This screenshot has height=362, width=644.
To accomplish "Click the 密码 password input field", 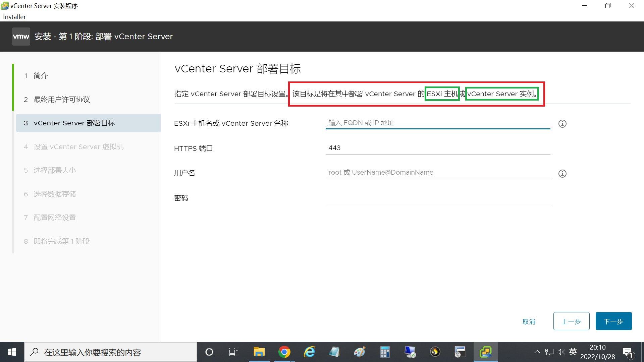I will click(438, 197).
